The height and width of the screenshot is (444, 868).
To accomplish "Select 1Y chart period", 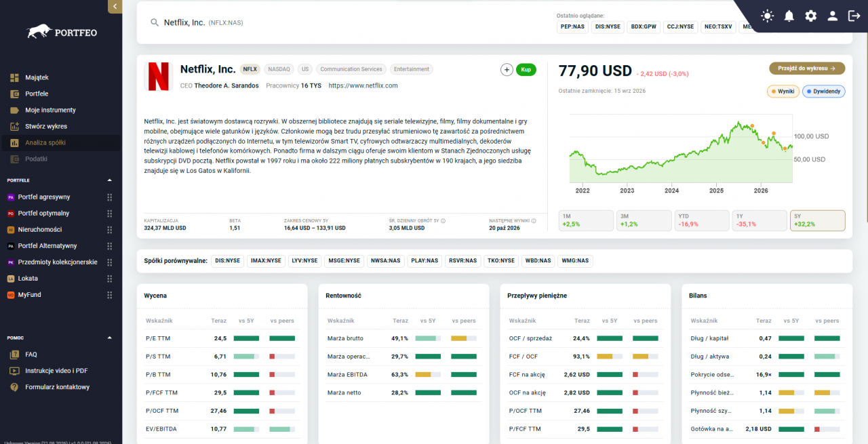I will (759, 220).
